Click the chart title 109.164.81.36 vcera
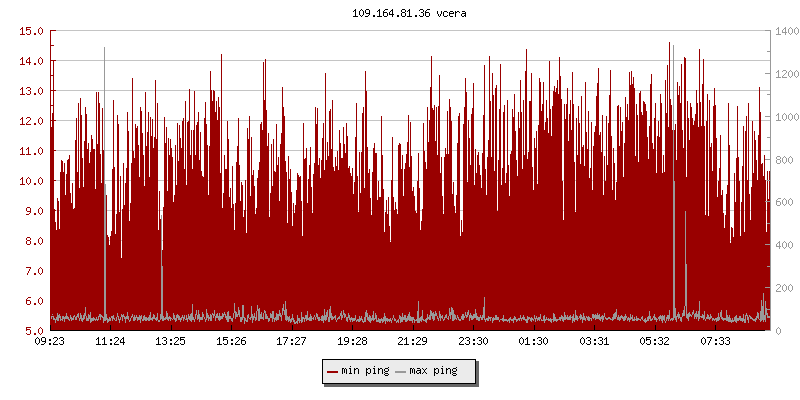This screenshot has width=800, height=400. click(x=410, y=13)
